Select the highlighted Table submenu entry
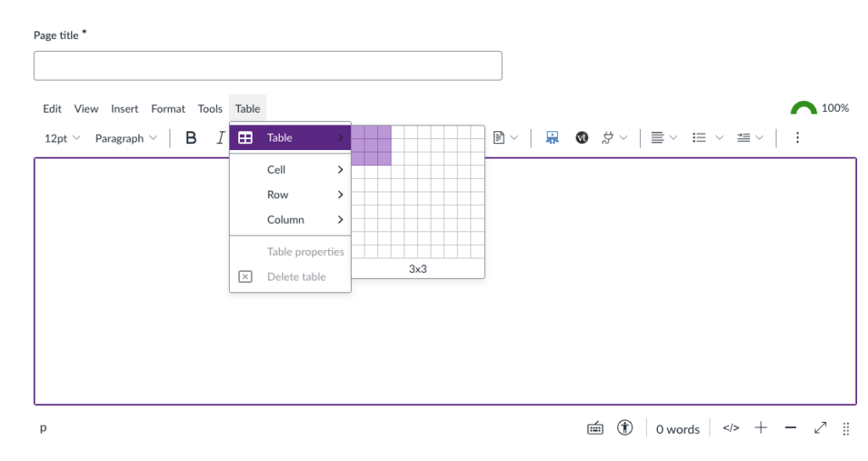 (290, 138)
